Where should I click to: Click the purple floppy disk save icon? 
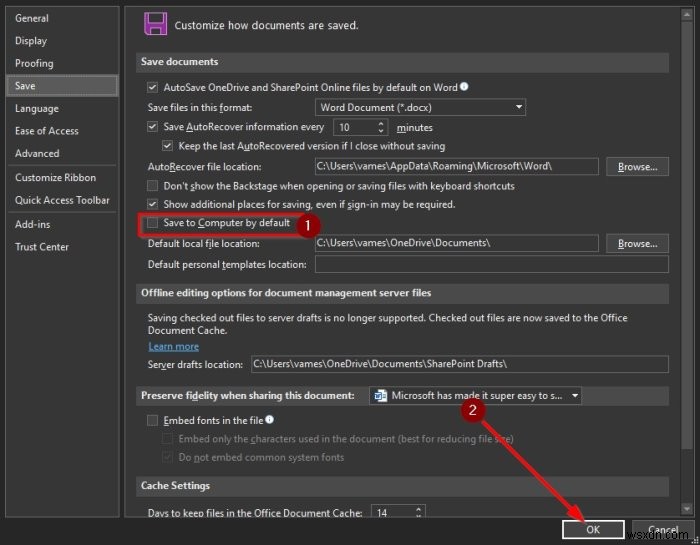[155, 24]
